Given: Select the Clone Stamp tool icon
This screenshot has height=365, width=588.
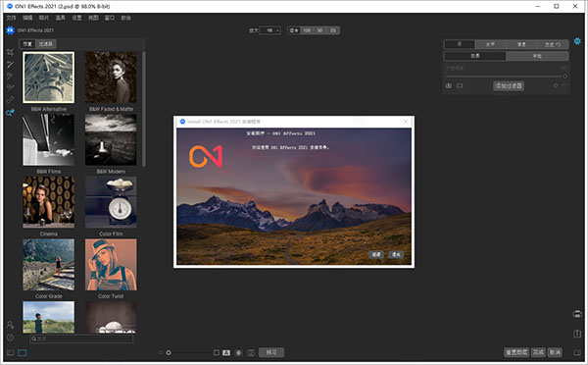Looking at the screenshot, I should pos(10,99).
